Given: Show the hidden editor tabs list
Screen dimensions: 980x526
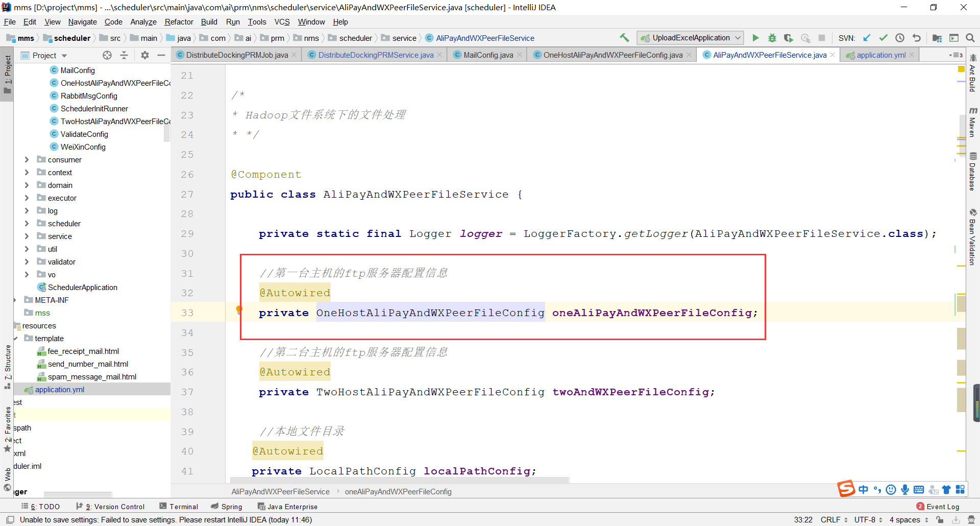Looking at the screenshot, I should pos(955,55).
